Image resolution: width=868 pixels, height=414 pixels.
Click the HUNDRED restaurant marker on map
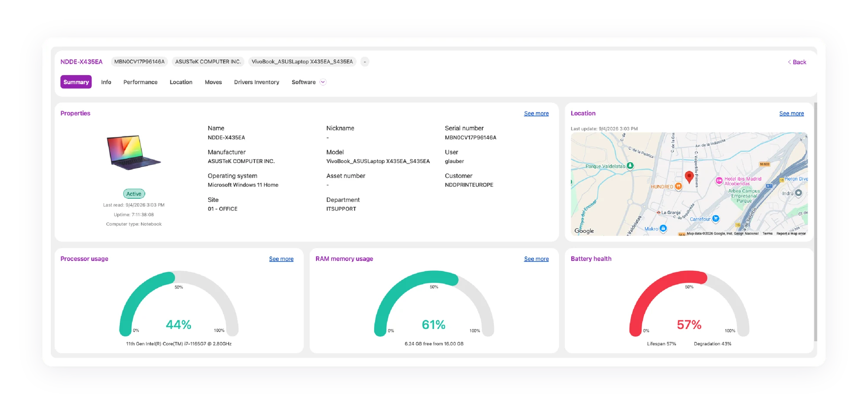point(678,186)
